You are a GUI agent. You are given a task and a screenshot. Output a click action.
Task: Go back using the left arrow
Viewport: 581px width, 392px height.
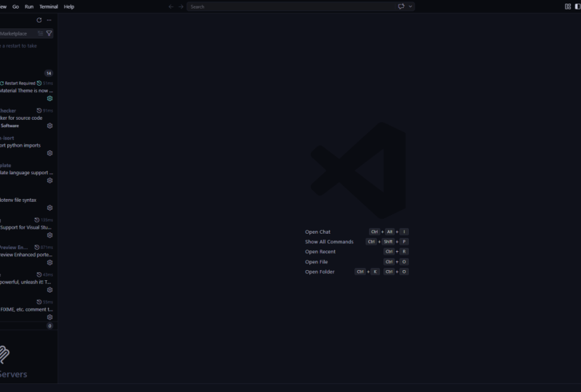pos(171,7)
